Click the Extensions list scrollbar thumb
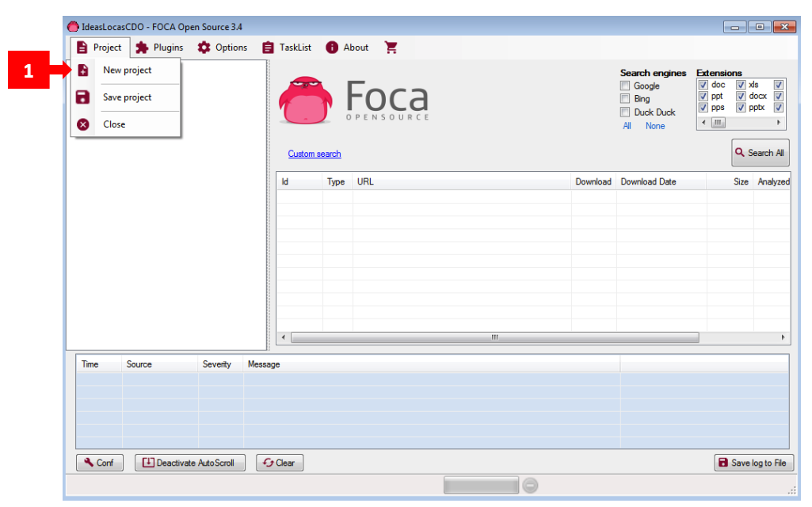Screen dimensions: 812x507 [718, 123]
